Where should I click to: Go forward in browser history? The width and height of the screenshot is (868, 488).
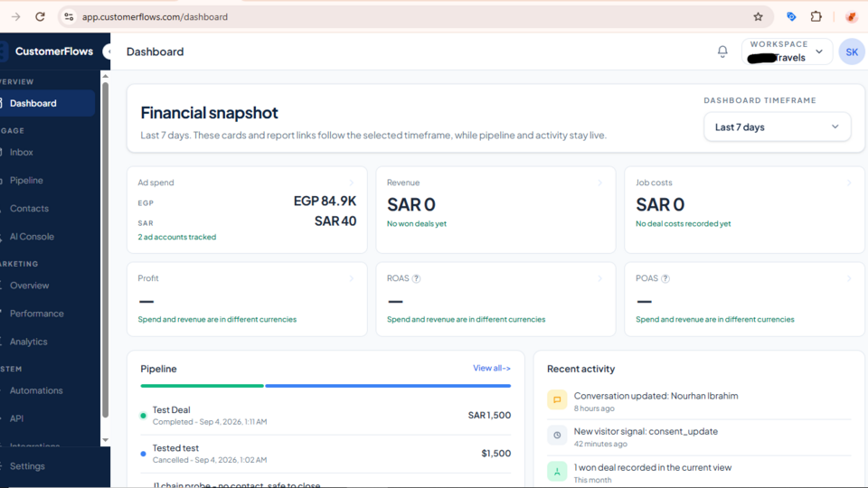coord(15,16)
